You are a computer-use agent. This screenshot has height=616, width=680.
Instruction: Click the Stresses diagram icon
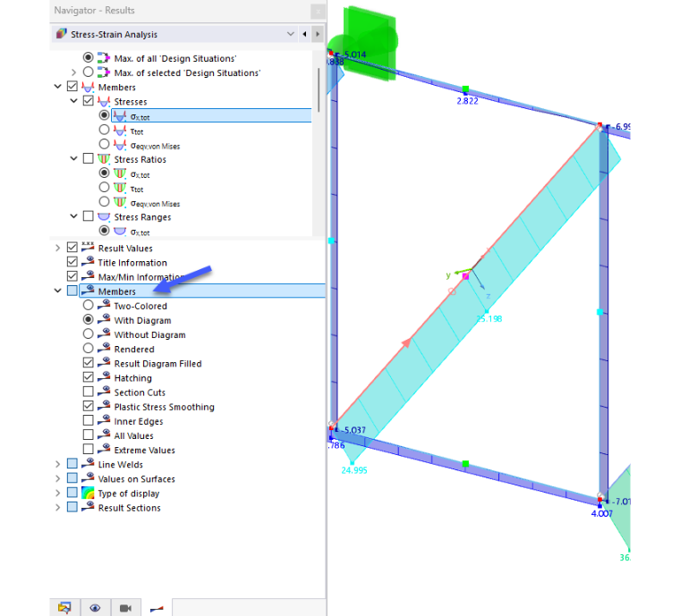[104, 101]
